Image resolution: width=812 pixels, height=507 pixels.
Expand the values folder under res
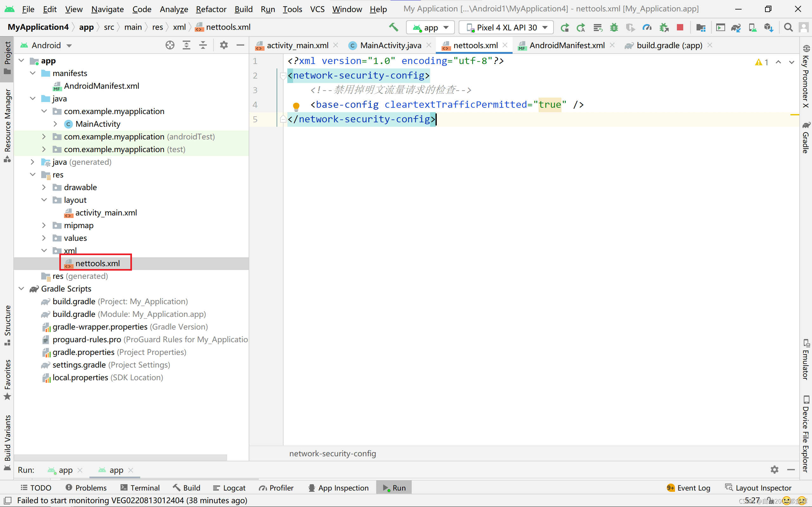click(44, 238)
